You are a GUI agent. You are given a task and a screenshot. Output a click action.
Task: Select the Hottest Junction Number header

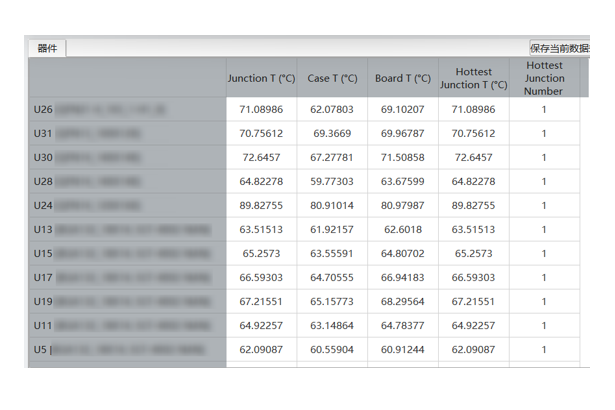pyautogui.click(x=544, y=78)
